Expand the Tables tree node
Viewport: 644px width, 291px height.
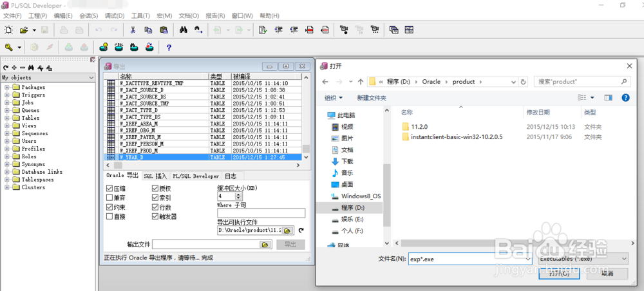pos(7,118)
